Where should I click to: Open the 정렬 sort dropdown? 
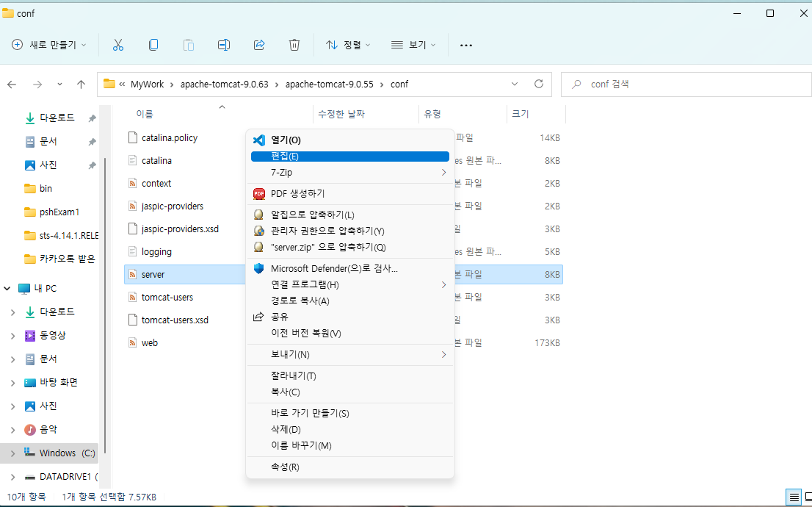[x=348, y=45]
